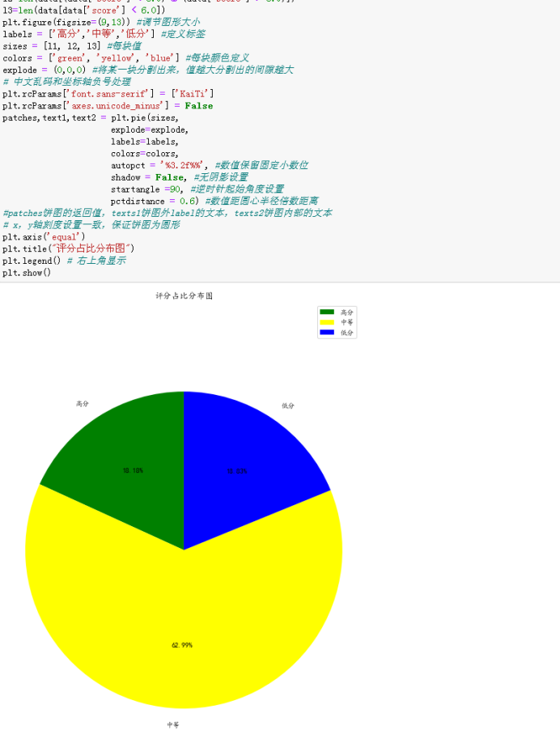
Task: Click the pctdistance = 0.6 argument line
Action: [x=214, y=201]
